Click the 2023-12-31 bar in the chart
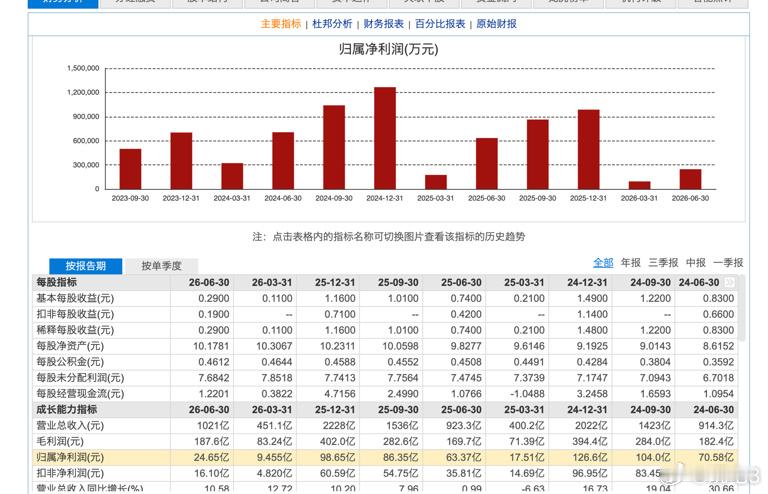The height and width of the screenshot is (494, 768). [181, 161]
